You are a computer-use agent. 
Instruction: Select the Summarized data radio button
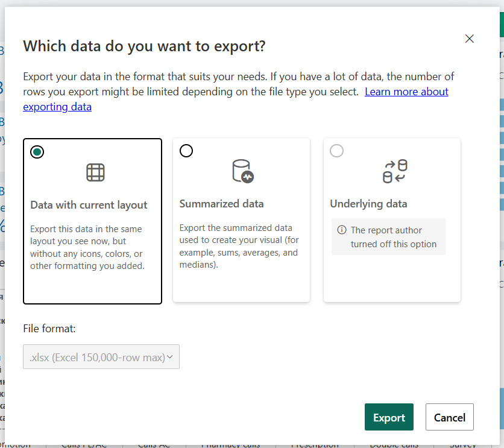pyautogui.click(x=186, y=151)
